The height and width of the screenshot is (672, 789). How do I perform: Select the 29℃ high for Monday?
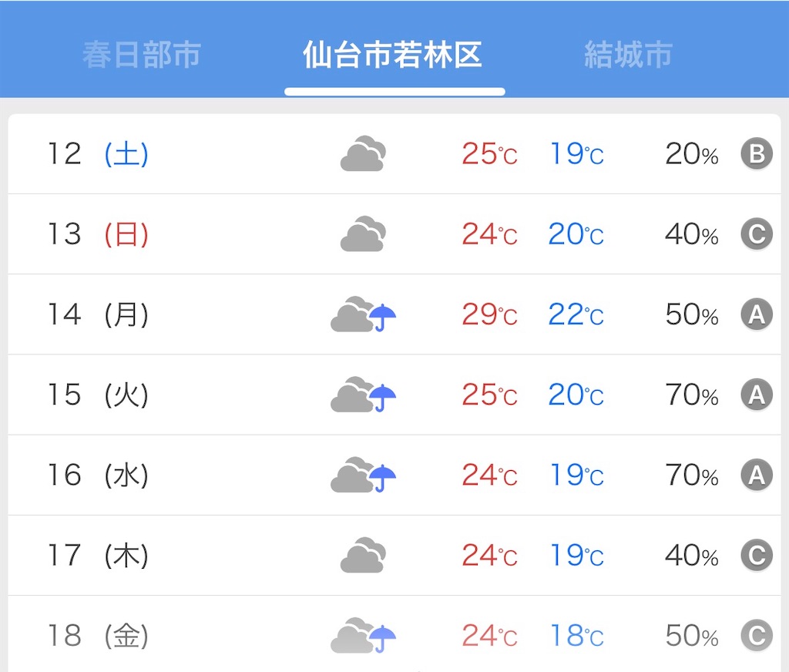click(x=489, y=314)
